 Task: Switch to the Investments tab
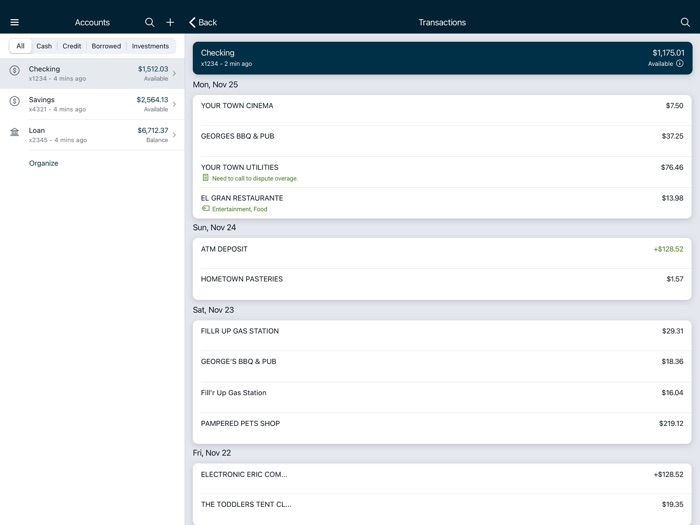(150, 46)
